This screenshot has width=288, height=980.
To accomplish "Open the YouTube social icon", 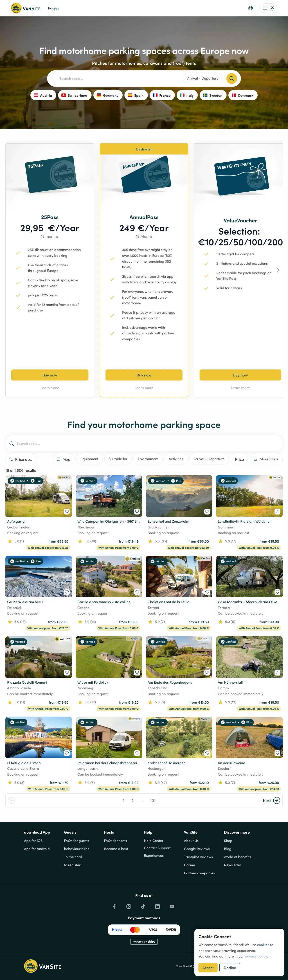I will (x=172, y=906).
